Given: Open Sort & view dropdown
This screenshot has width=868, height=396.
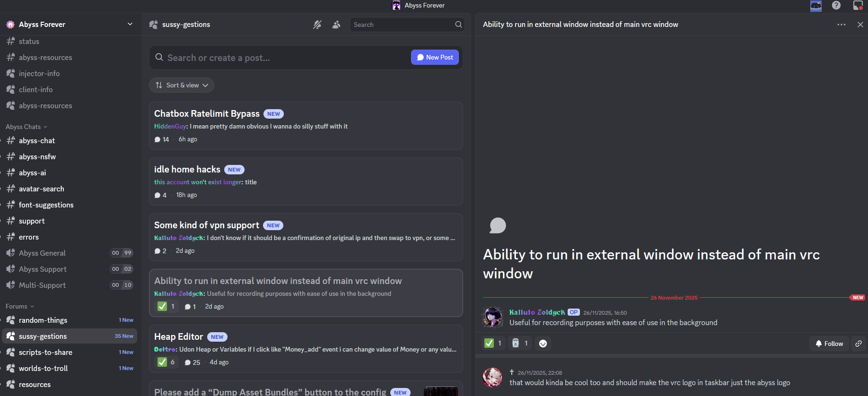Looking at the screenshot, I should point(182,85).
